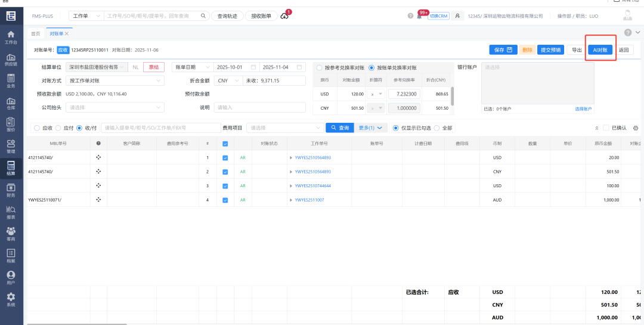Open the table column settings gear icon
The width and height of the screenshot is (644, 325).
pyautogui.click(x=636, y=128)
